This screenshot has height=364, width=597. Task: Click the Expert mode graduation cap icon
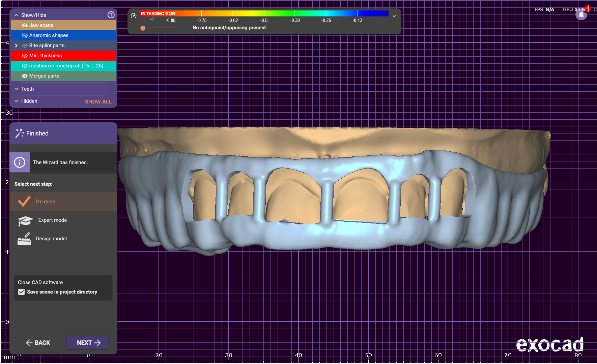(25, 220)
